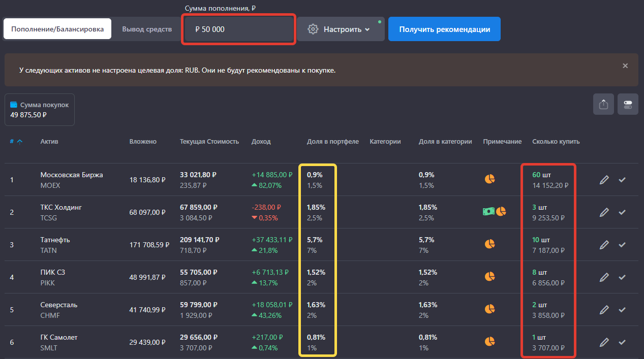The height and width of the screenshot is (359, 644).
Task: Sort by the Доход column header
Action: [x=261, y=142]
